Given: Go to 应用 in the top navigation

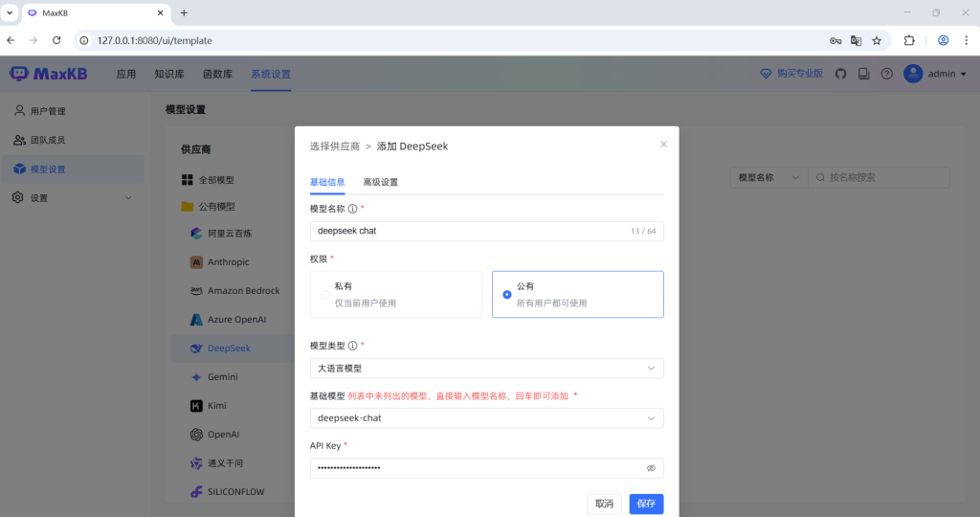Looking at the screenshot, I should pos(125,74).
